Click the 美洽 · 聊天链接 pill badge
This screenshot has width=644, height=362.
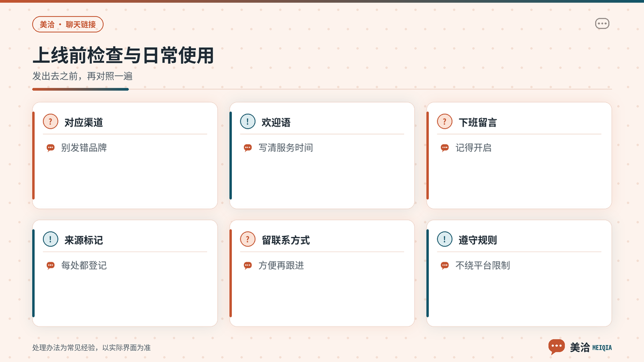[x=68, y=24]
